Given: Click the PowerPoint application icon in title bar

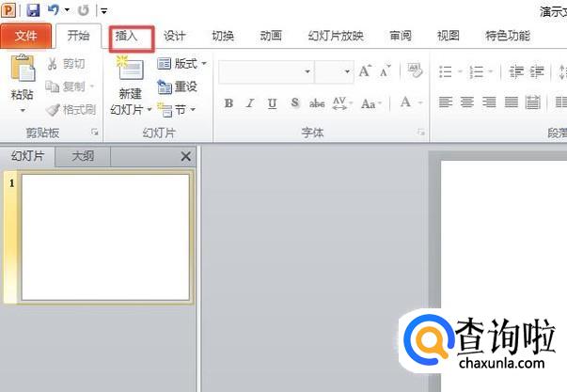Looking at the screenshot, I should [8, 9].
